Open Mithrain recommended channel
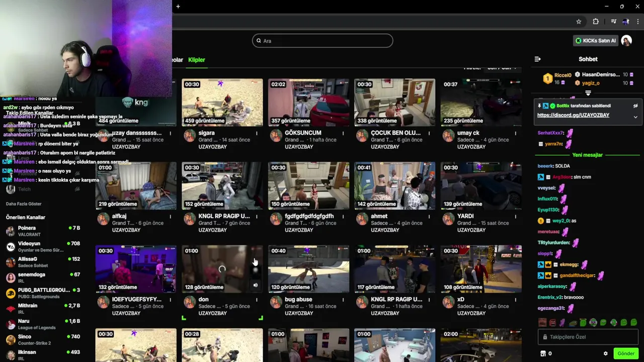 tap(43, 309)
